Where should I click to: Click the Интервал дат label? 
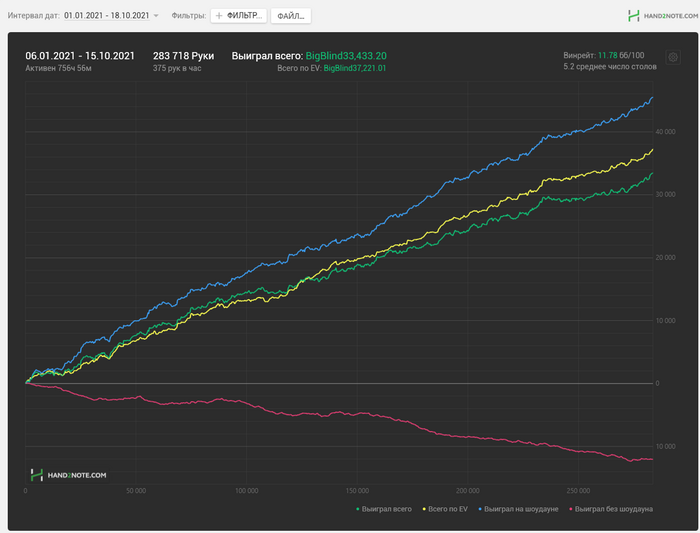coord(33,16)
